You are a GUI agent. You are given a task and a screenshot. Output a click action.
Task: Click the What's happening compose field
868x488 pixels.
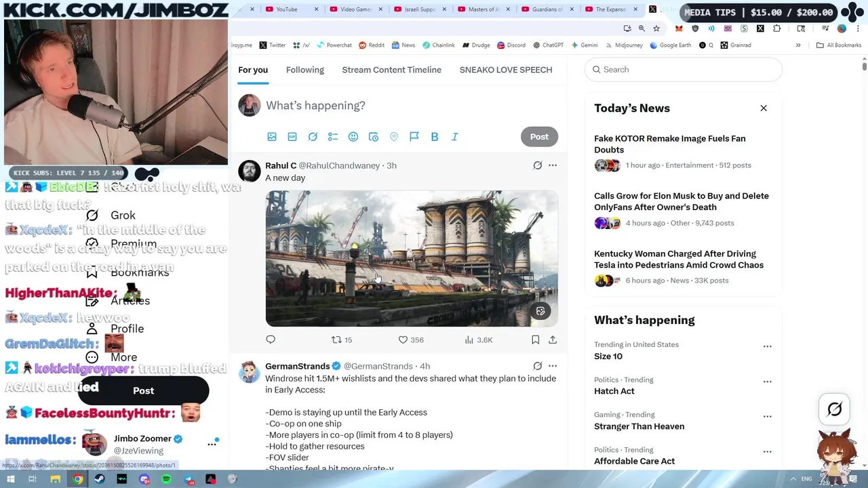[315, 106]
